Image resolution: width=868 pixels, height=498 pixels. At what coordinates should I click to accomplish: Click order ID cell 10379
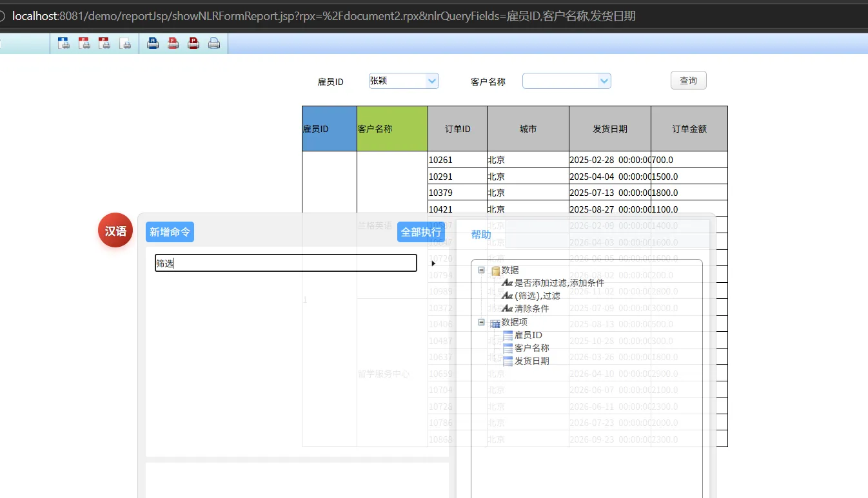[x=457, y=193]
